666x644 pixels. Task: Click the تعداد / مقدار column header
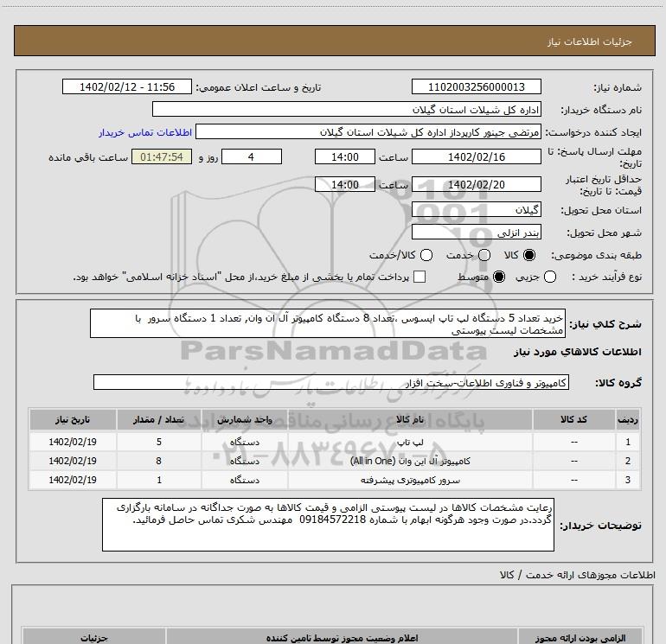(x=158, y=420)
